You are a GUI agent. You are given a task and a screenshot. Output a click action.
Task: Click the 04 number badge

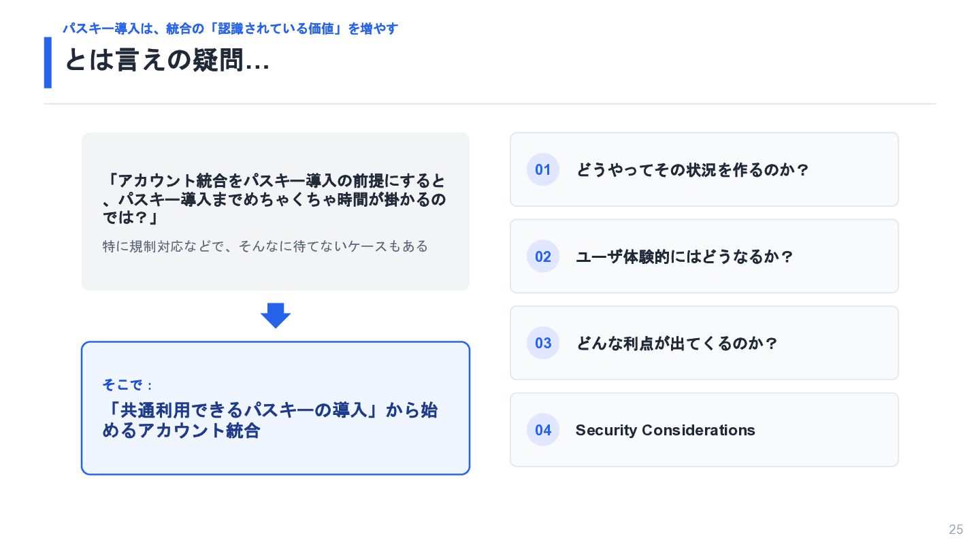543,430
